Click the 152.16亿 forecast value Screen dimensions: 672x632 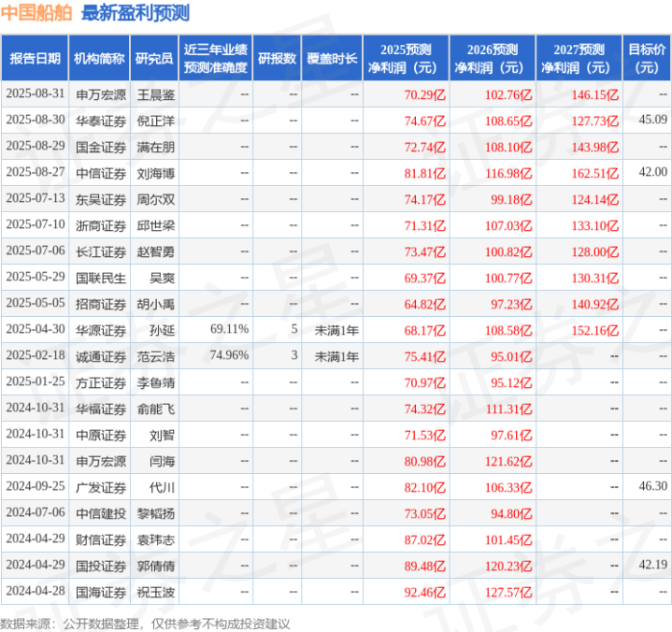[x=594, y=331]
